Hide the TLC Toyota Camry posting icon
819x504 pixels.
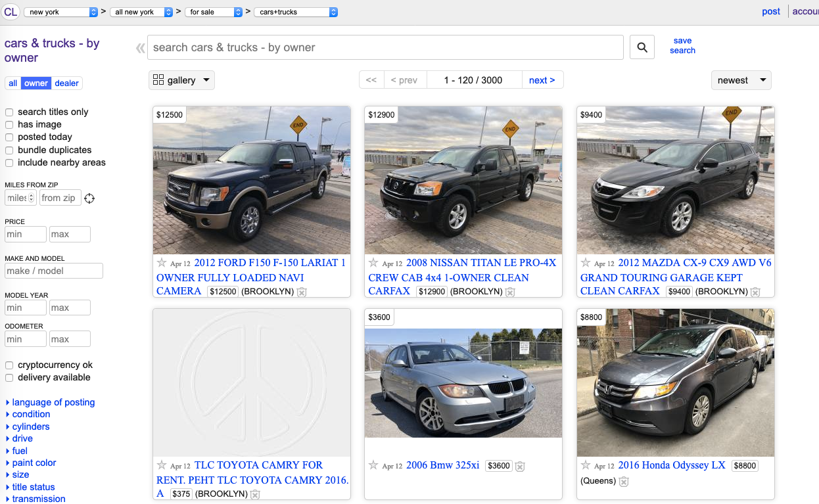point(255,494)
